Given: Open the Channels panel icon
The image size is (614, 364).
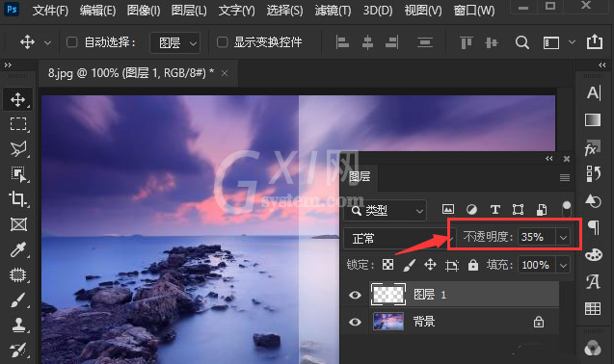Looking at the screenshot, I should click(593, 348).
